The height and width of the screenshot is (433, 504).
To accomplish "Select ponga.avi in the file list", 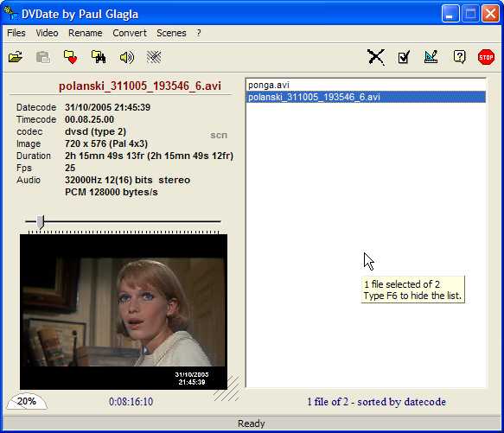I will 366,86.
